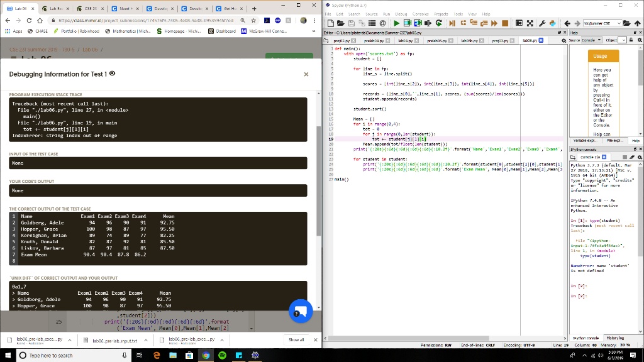
Task: Open Help Source Console dropdown
Action: pyautogui.click(x=591, y=40)
